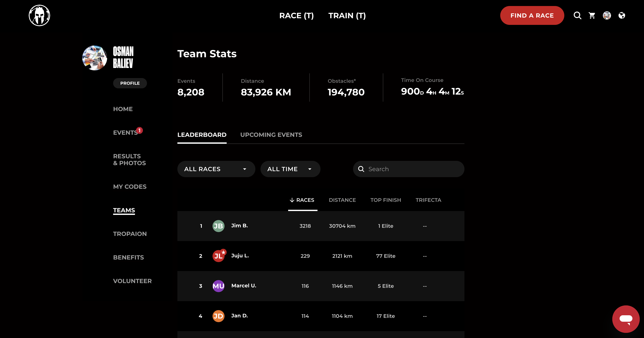Open the search magnifier icon in header
This screenshot has width=644, height=338.
pos(577,15)
